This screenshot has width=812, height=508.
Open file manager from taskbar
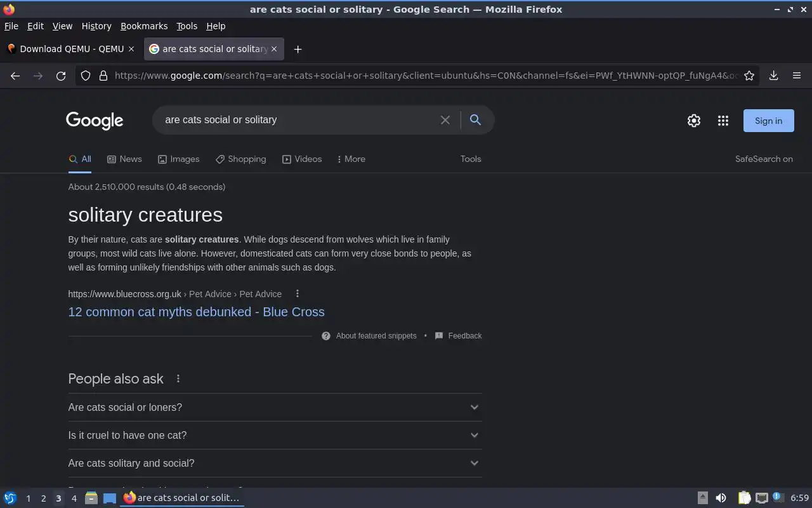click(91, 498)
